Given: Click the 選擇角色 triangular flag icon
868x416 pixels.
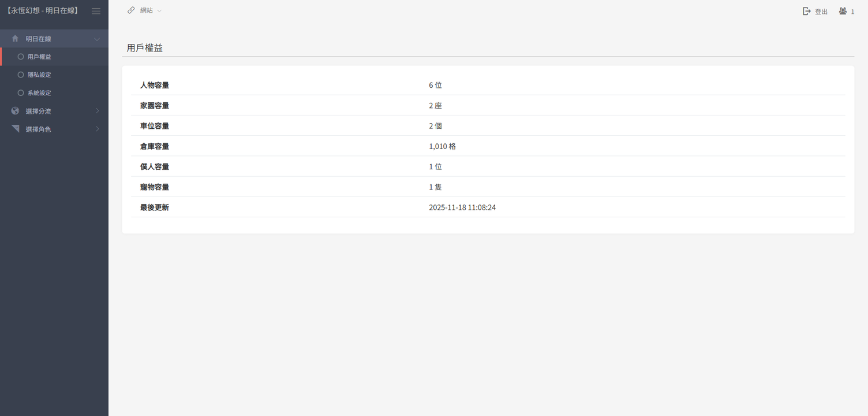Looking at the screenshot, I should coord(15,129).
